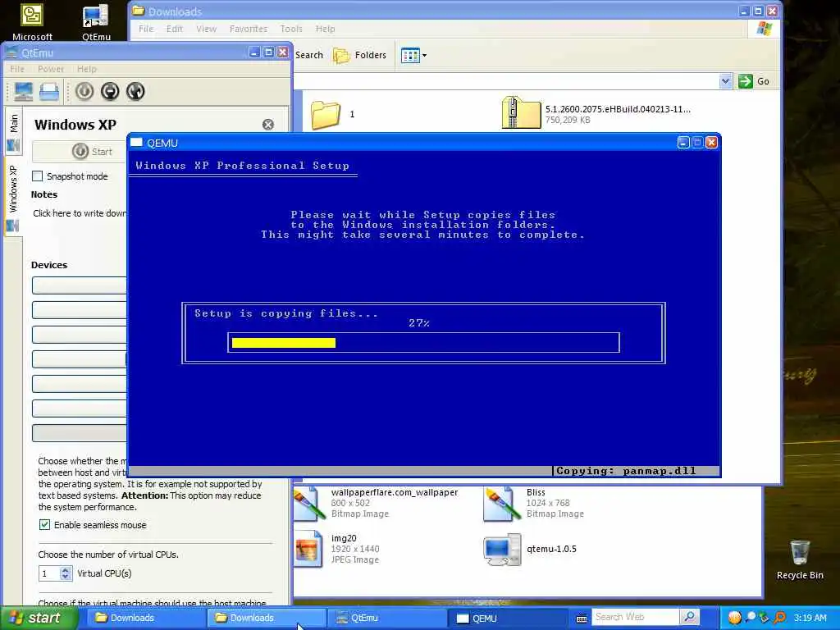840x630 pixels.
Task: Click the yellow setup copying progress bar
Action: pos(284,343)
